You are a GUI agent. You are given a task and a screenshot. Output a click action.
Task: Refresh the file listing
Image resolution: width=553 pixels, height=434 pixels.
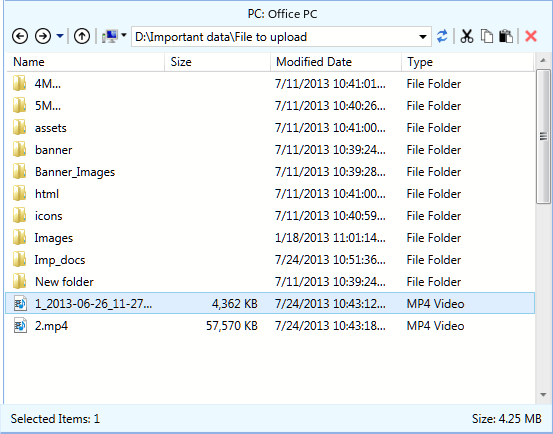[x=442, y=36]
